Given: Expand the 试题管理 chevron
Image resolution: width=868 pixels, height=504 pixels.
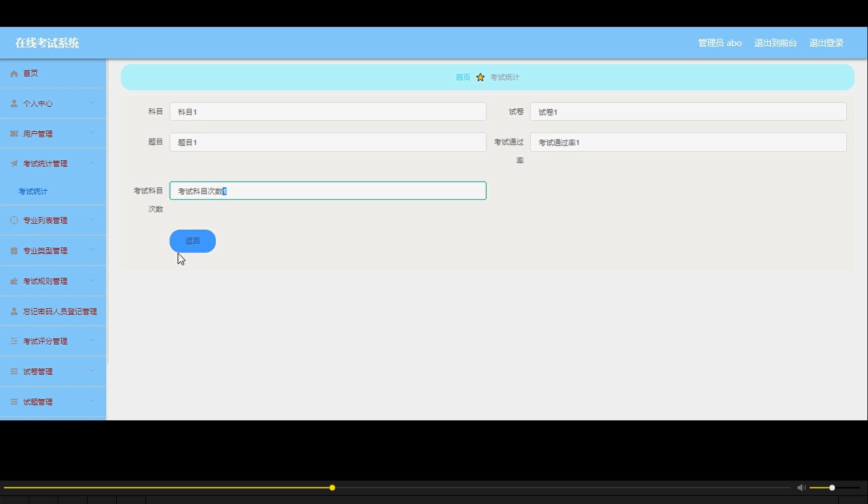Looking at the screenshot, I should (x=92, y=401).
